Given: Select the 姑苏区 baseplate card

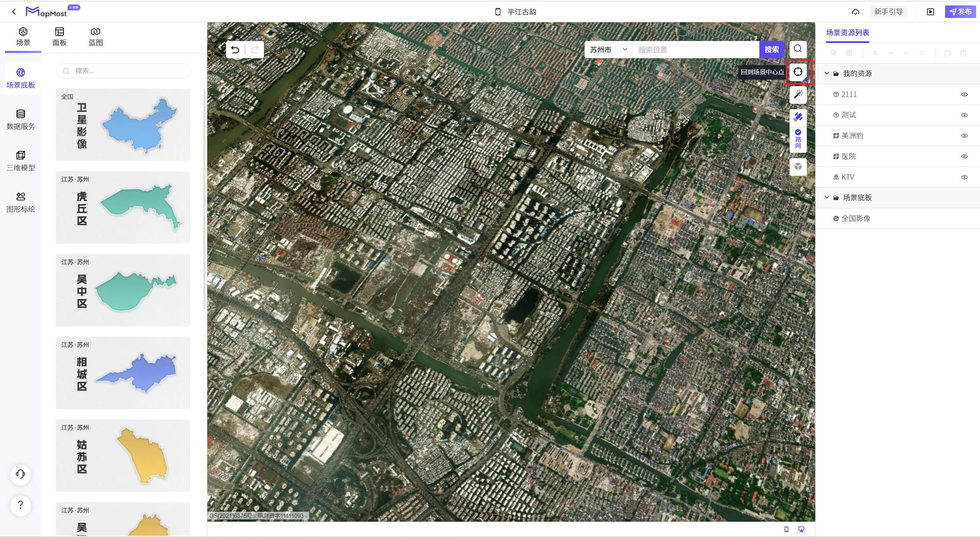Looking at the screenshot, I should (123, 455).
